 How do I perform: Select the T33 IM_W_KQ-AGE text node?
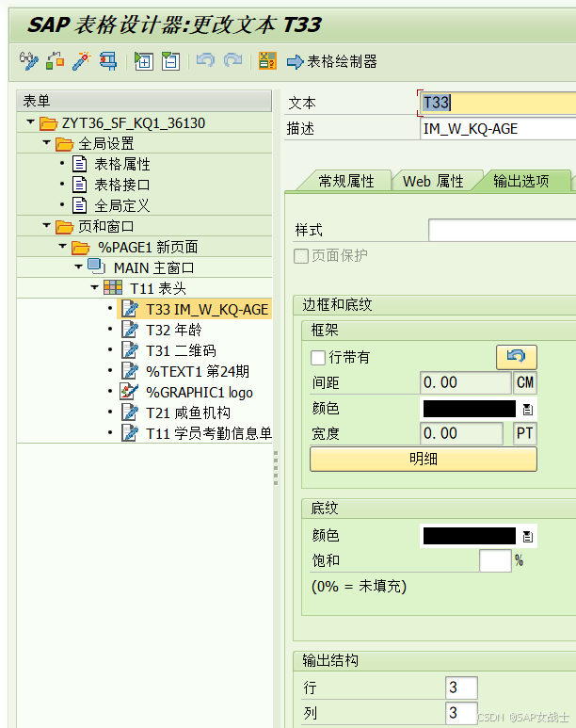tap(207, 309)
